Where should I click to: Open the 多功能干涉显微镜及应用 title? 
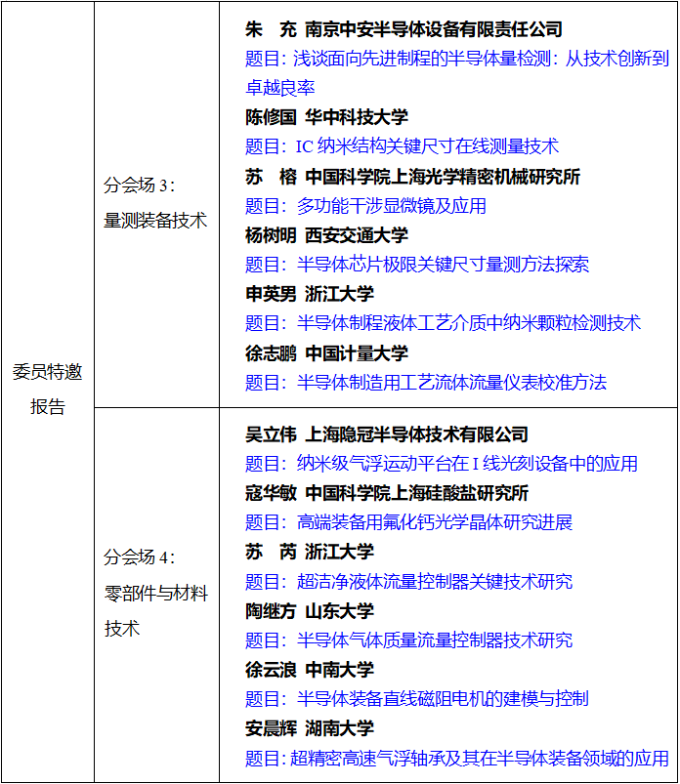pyautogui.click(x=365, y=206)
